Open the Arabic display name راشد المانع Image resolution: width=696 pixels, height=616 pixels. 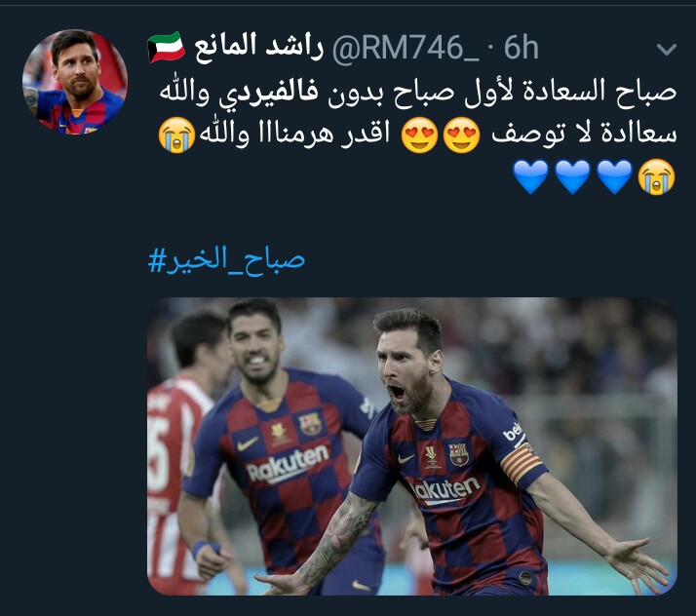click(x=258, y=47)
